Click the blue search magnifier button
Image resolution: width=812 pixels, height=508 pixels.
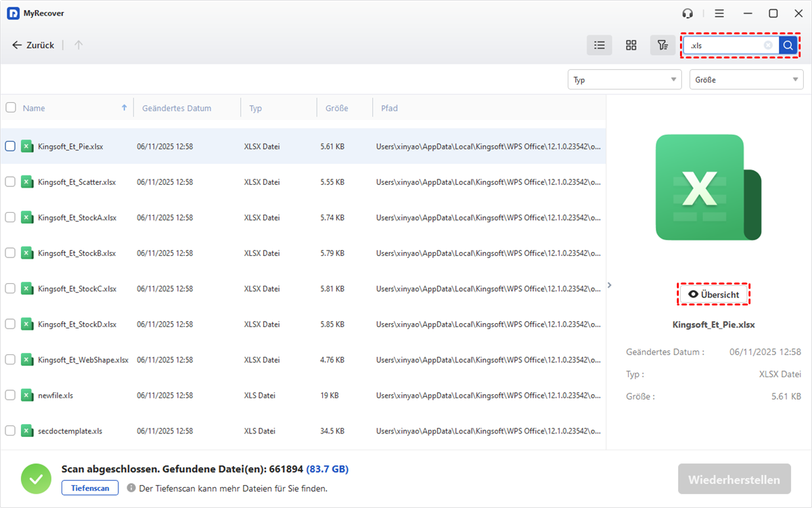coord(788,45)
